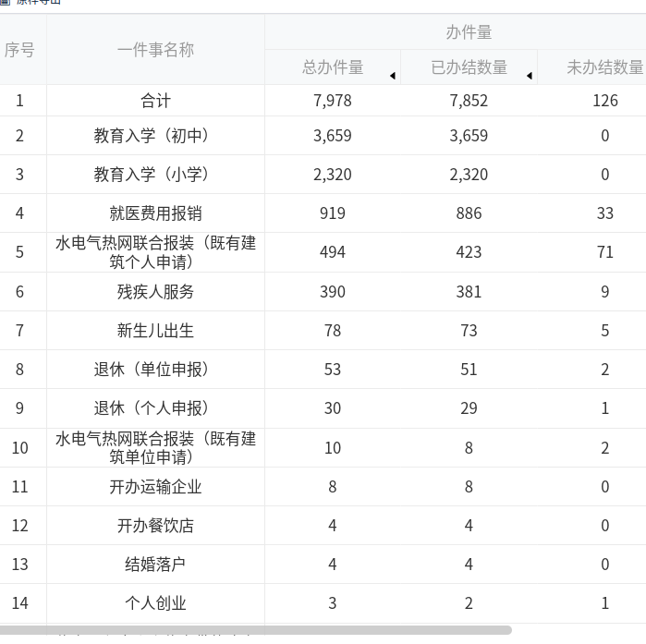Select the 结婚落户 row name
This screenshot has width=646, height=644.
tap(155, 565)
